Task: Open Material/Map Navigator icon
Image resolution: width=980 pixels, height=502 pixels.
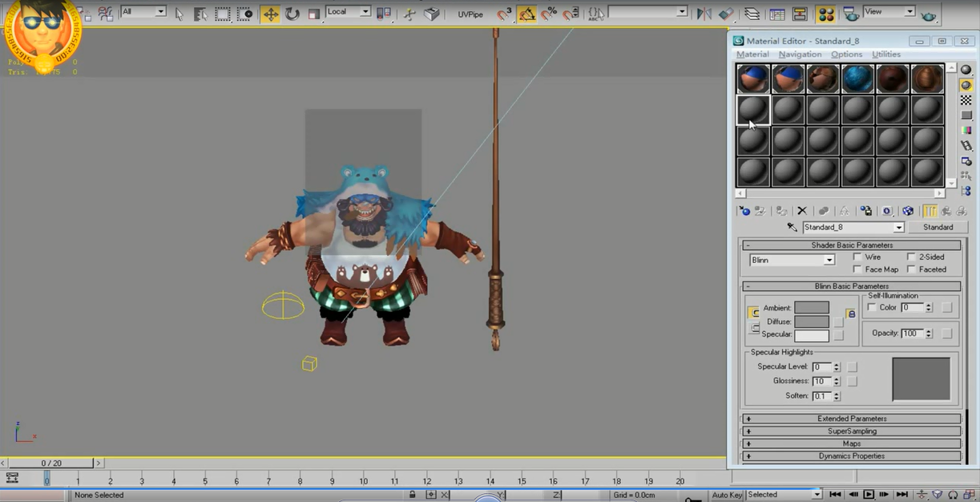Action: click(966, 192)
